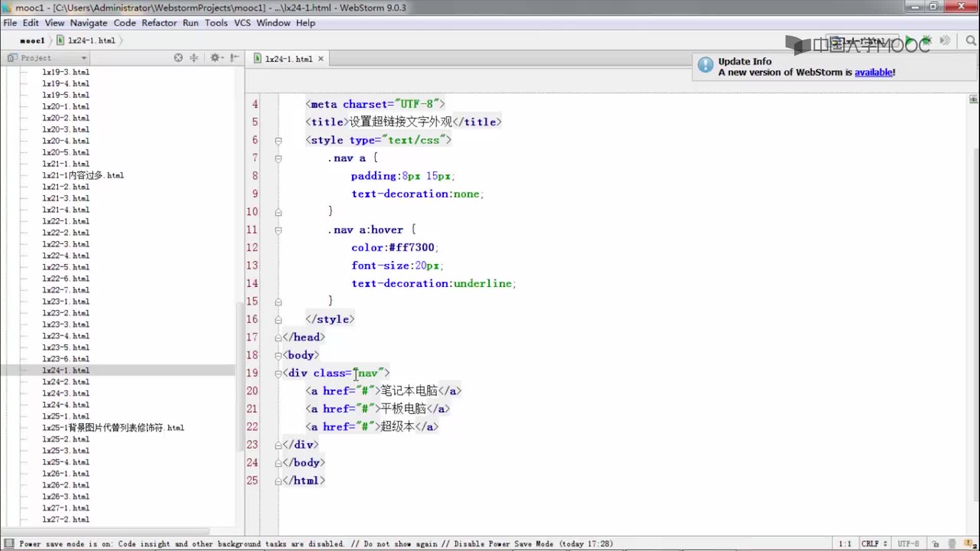Hide the Project tool window
980x551 pixels.
[x=234, y=58]
